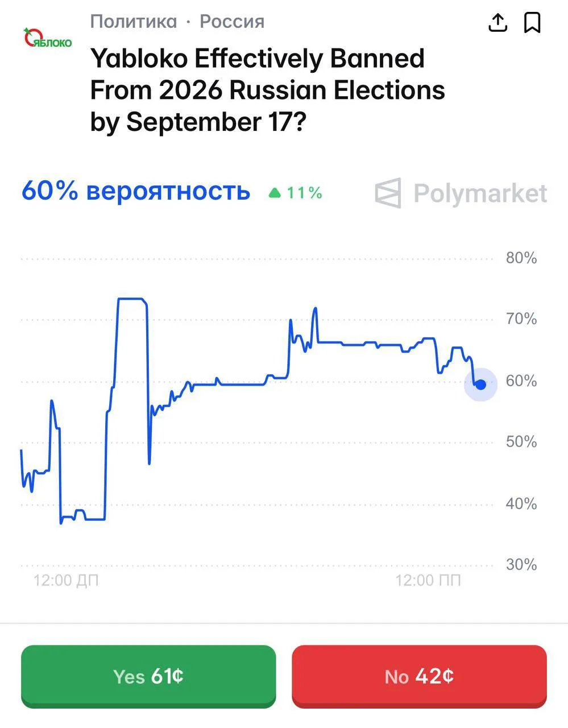Select the 12:00 ДП time label

66,581
